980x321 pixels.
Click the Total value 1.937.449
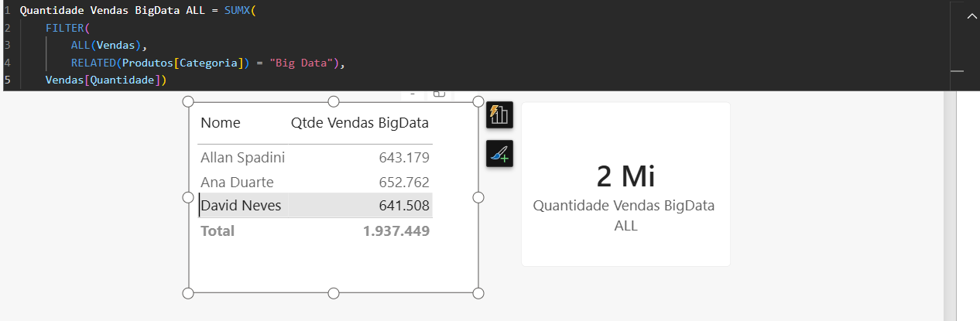[396, 231]
